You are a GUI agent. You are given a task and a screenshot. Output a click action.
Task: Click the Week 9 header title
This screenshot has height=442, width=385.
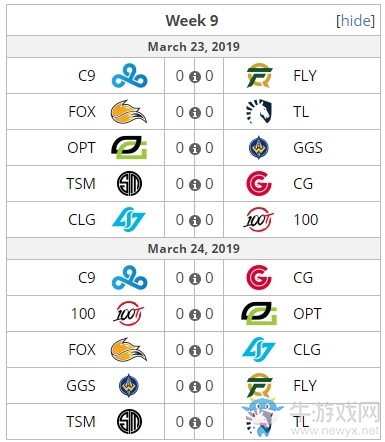pyautogui.click(x=192, y=21)
